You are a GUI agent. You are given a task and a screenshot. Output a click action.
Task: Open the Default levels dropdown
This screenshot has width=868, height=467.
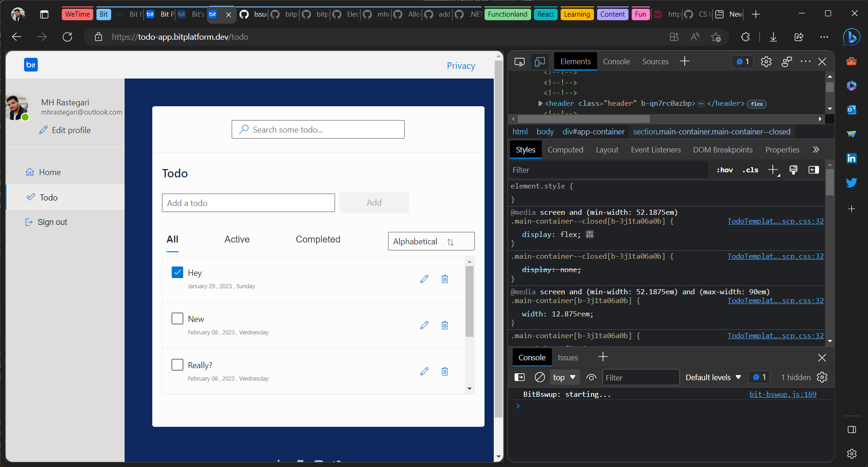712,377
